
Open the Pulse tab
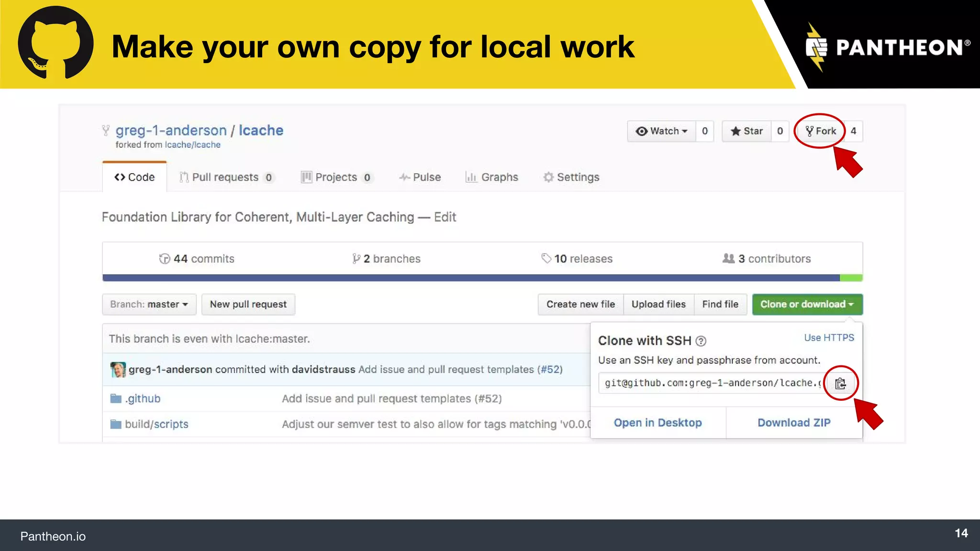click(x=420, y=177)
